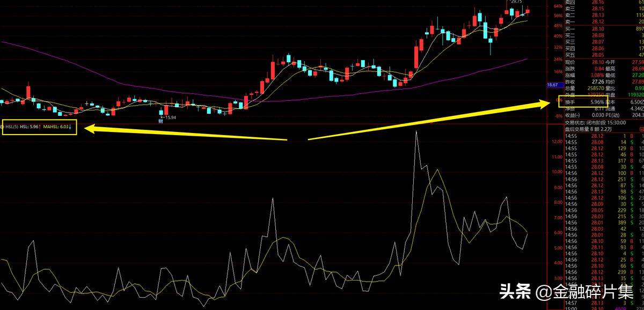Select the tick row 28.03 215 S

604,216
